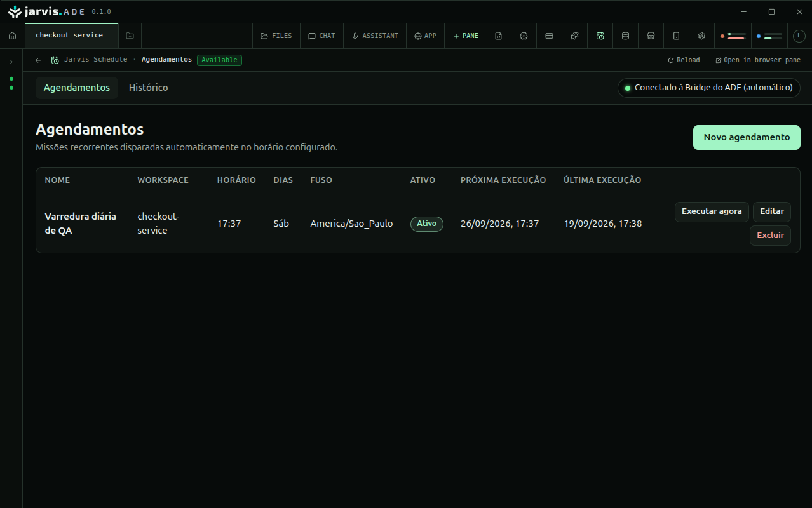
Task: Open the user avatar L
Action: (x=799, y=36)
